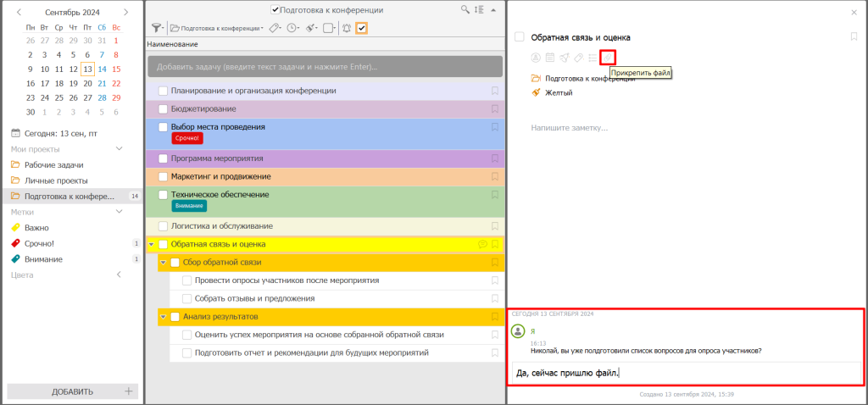Mark Собрать отзывы и предложения as done
The height and width of the screenshot is (405, 868).
(x=187, y=298)
